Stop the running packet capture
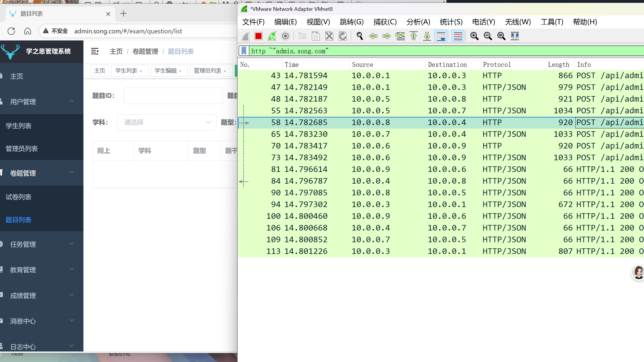The width and height of the screenshot is (644, 362). (258, 36)
